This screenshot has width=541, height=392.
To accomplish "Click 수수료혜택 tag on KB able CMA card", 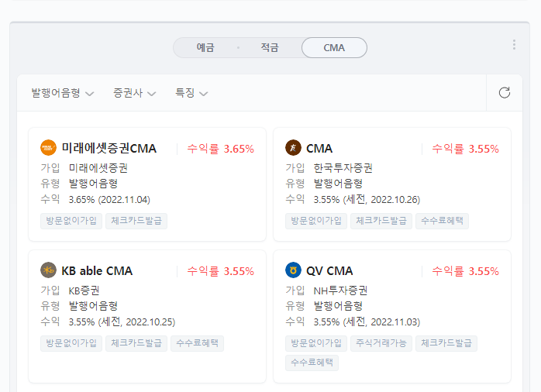I will [198, 343].
